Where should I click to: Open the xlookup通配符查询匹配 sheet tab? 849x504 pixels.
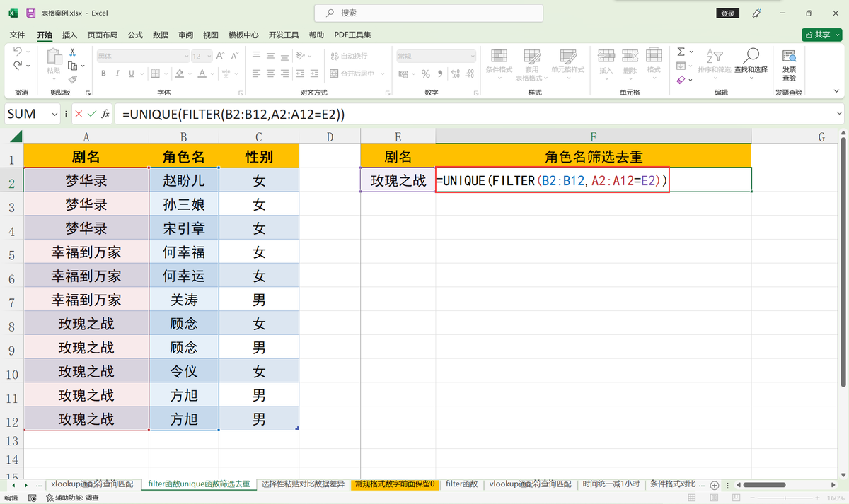point(92,484)
